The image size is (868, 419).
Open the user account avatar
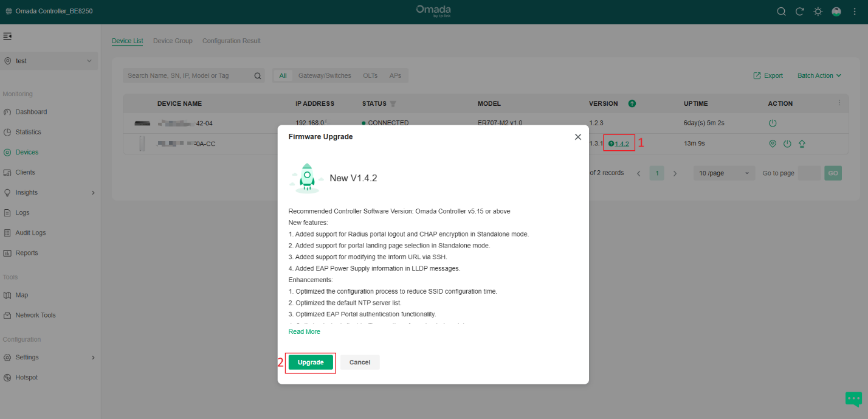(x=836, y=12)
